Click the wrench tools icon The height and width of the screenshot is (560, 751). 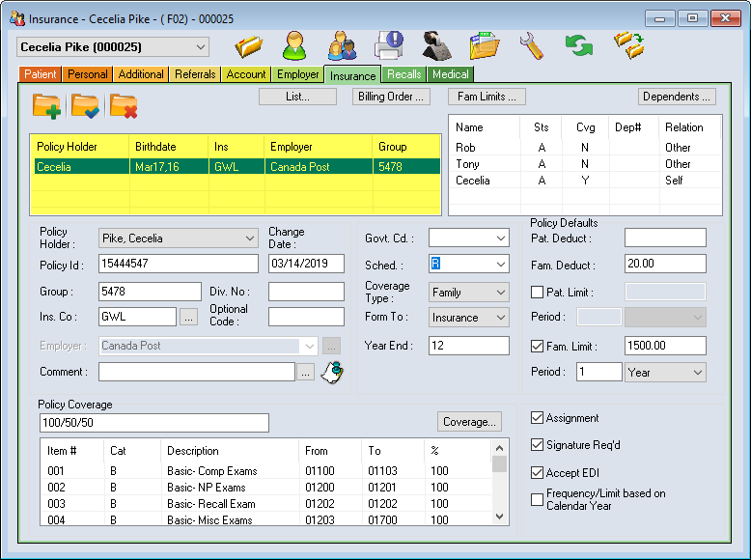point(532,45)
